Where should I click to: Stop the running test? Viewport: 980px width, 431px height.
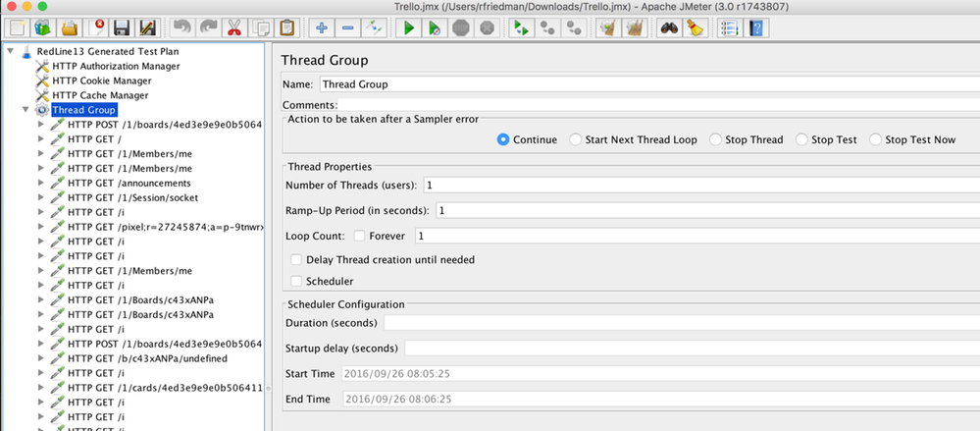pos(461,28)
